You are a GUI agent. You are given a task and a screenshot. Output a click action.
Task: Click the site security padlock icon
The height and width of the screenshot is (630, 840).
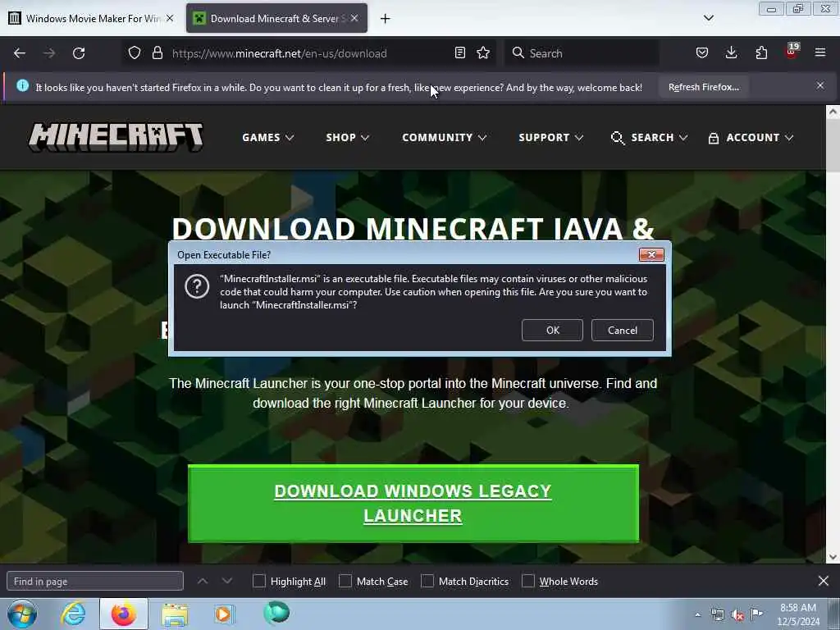click(157, 52)
